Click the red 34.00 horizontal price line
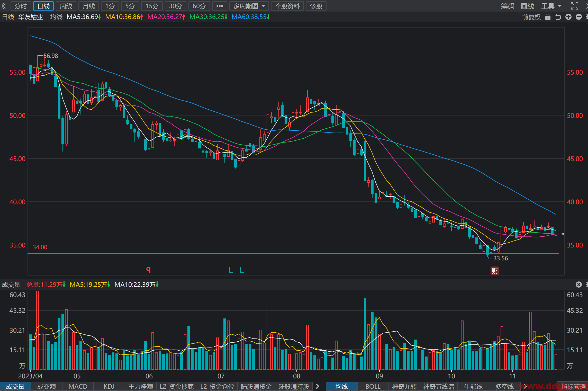Viewport: 588px width, 391px height. [293, 254]
